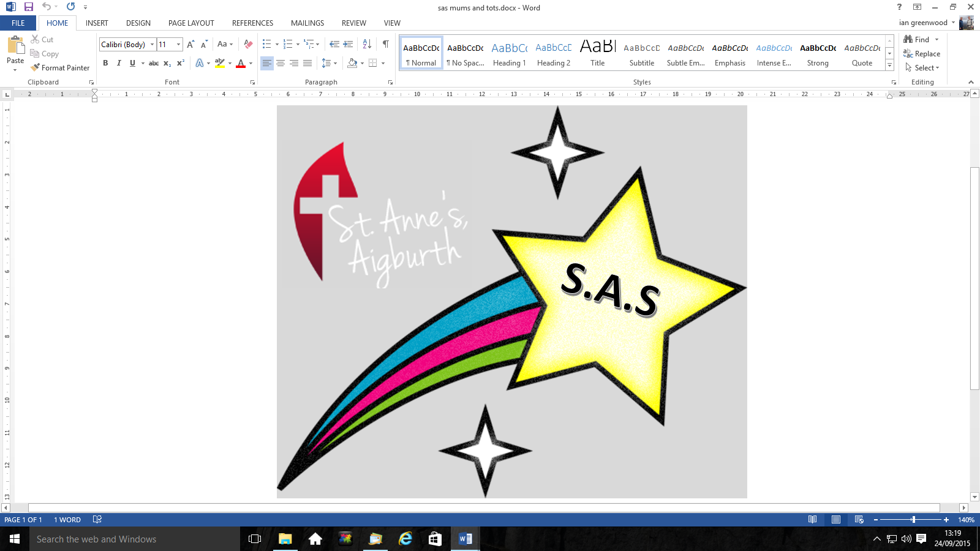This screenshot has width=980, height=551.
Task: Click the Replace button
Action: (922, 54)
